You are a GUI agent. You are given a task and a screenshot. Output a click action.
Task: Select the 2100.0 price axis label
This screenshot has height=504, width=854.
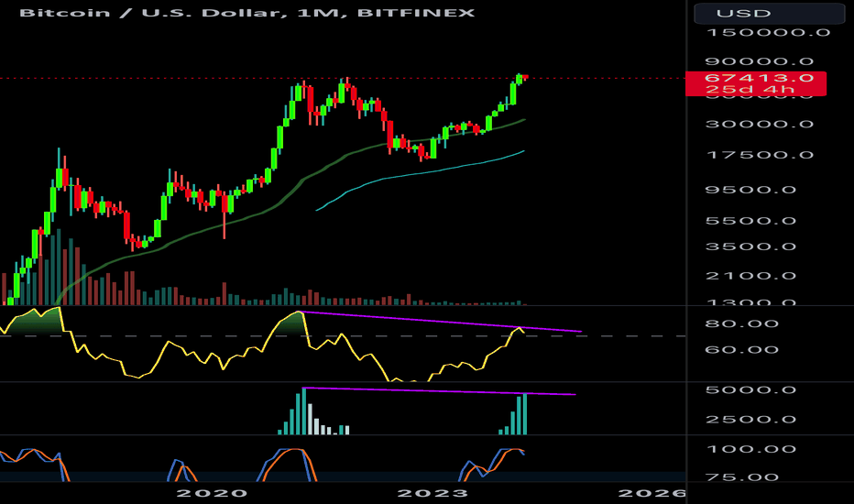750,276
